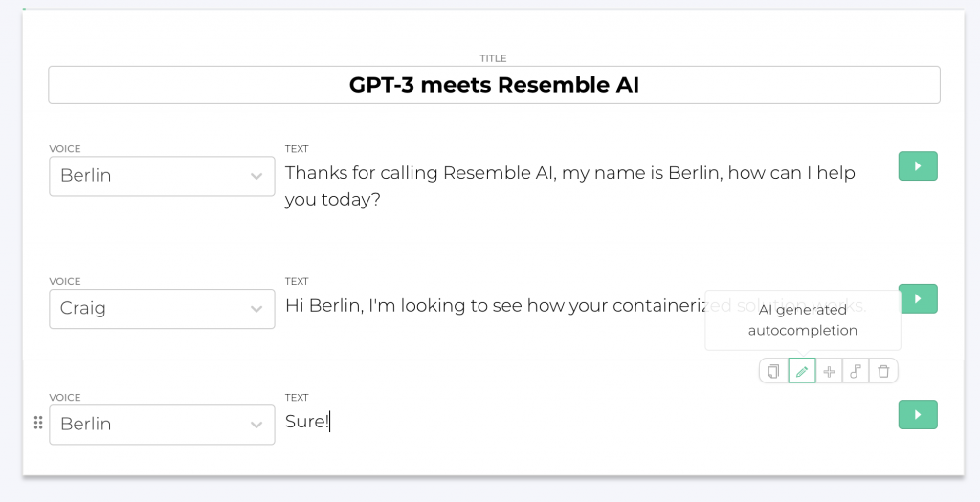The height and width of the screenshot is (502, 980).
Task: Open the Craig voice dropdown
Action: (x=162, y=309)
